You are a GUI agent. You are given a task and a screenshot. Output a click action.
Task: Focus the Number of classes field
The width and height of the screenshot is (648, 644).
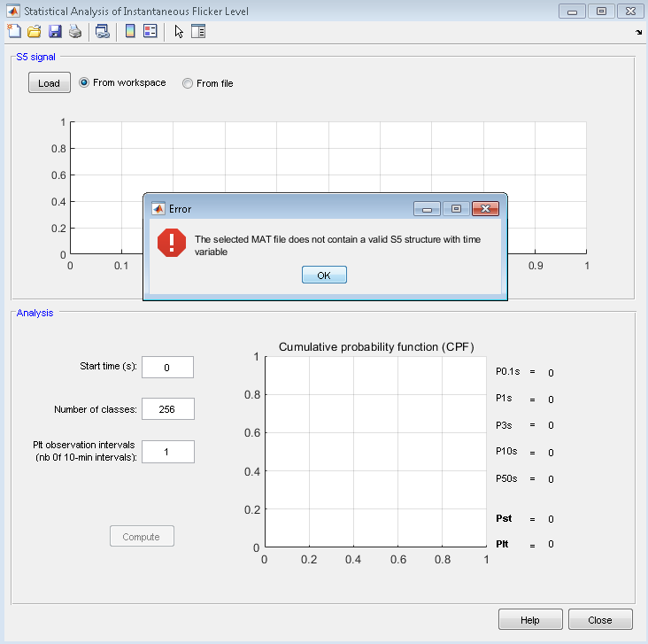click(x=167, y=409)
